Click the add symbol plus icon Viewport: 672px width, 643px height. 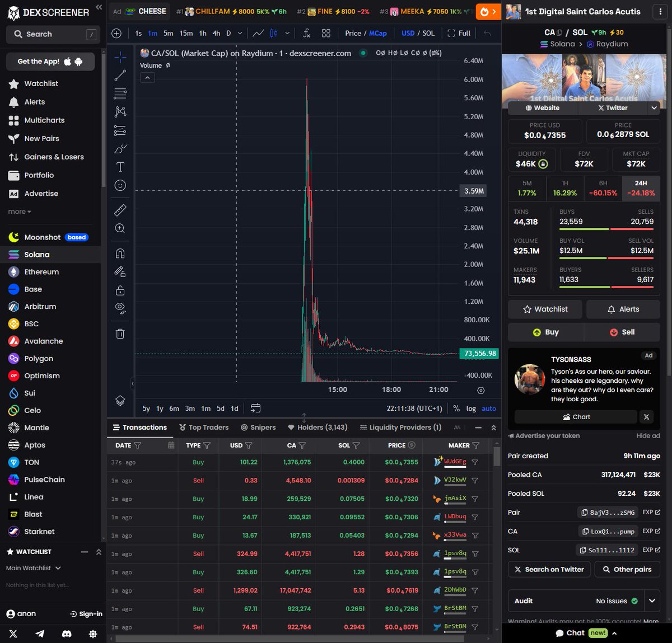[x=116, y=34]
